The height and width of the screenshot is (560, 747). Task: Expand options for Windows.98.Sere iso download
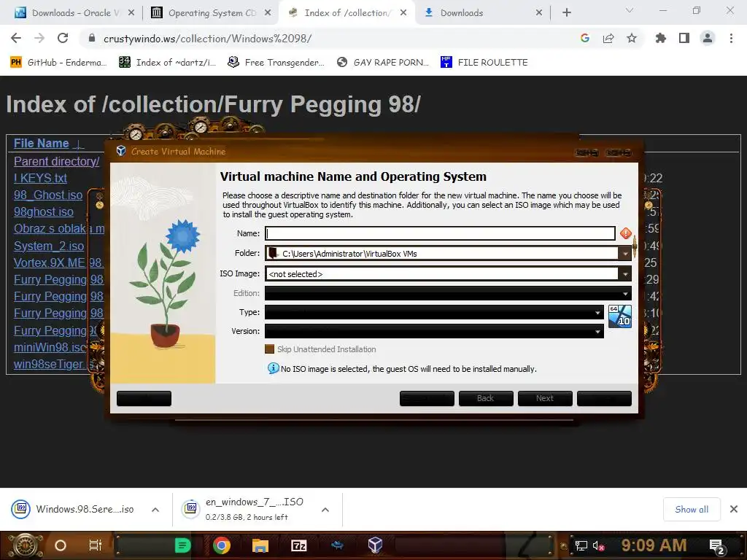(x=155, y=510)
